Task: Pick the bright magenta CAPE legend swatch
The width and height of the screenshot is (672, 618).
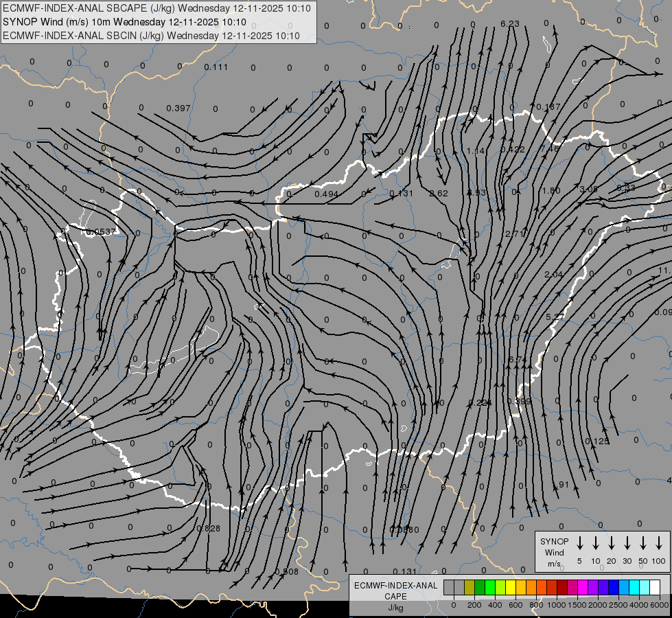Action: tap(583, 587)
